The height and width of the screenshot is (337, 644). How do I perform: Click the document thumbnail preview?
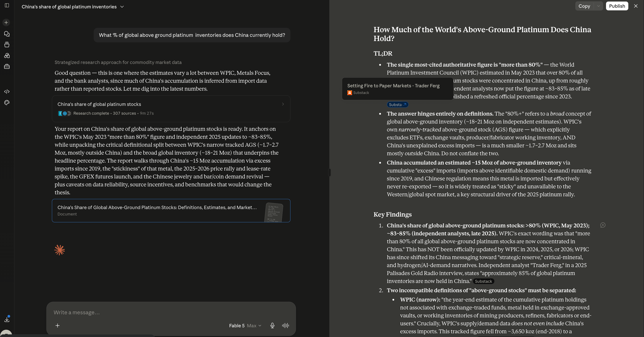[273, 212]
